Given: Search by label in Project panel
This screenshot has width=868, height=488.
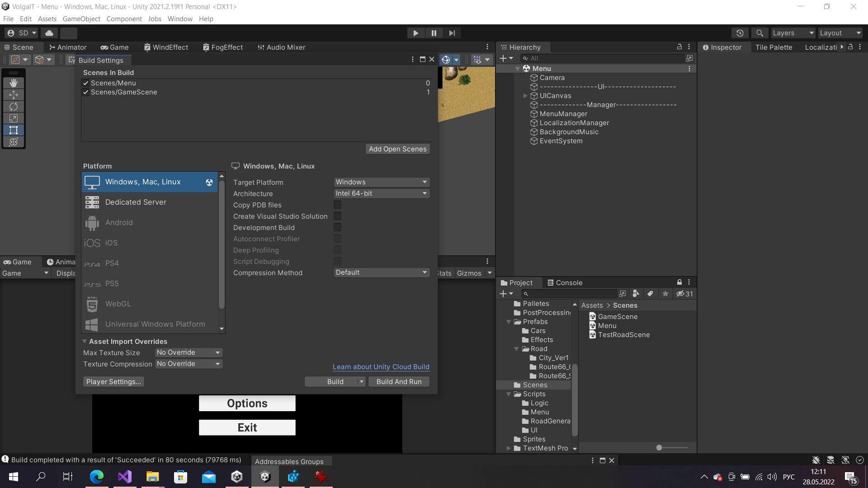Looking at the screenshot, I should pyautogui.click(x=650, y=294).
